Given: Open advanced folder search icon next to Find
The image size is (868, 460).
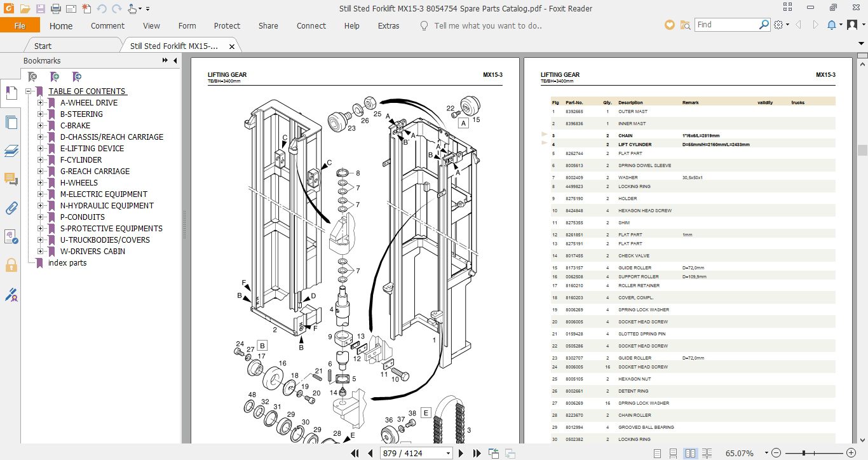Looking at the screenshot, I should (685, 25).
